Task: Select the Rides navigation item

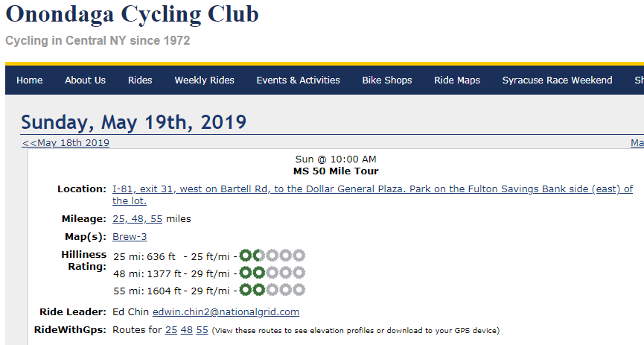Action: coord(140,80)
